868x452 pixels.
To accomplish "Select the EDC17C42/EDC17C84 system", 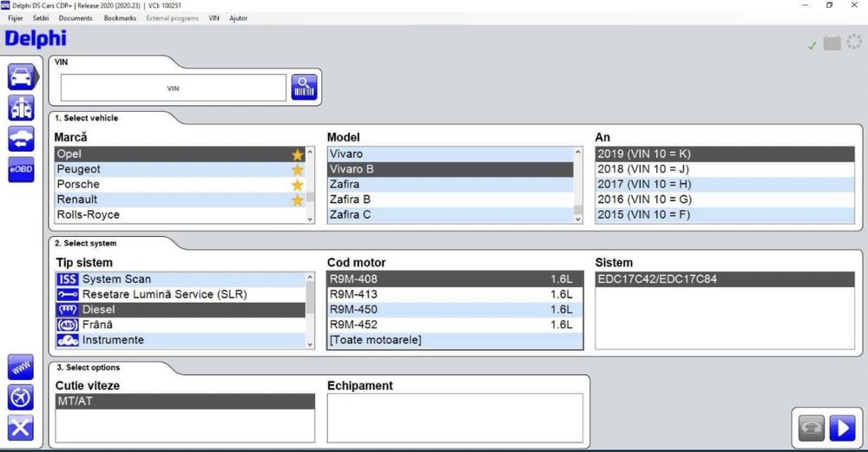I will click(x=725, y=279).
